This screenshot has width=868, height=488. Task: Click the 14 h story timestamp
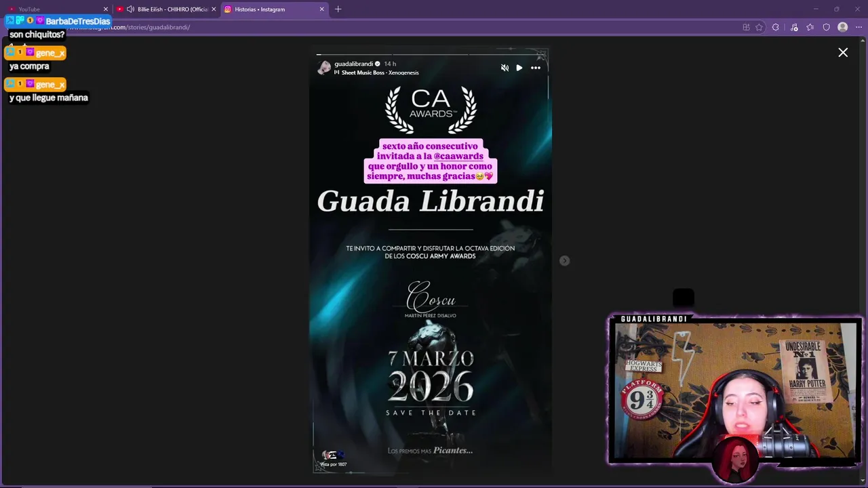390,64
